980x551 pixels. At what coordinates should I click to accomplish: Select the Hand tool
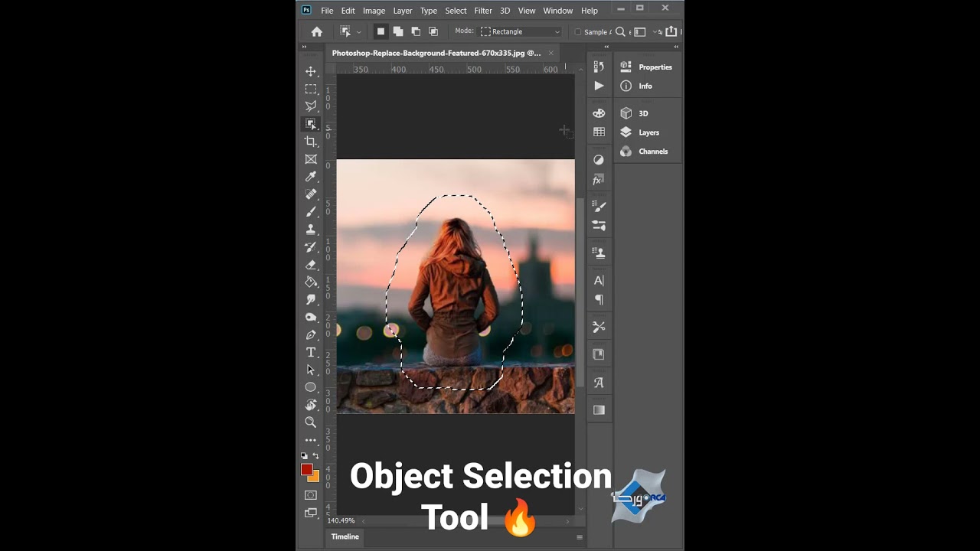[311, 405]
